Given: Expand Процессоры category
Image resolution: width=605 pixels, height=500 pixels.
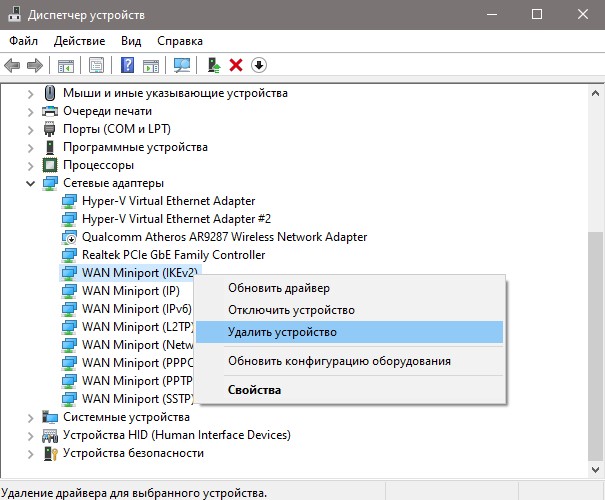Looking at the screenshot, I should [30, 166].
